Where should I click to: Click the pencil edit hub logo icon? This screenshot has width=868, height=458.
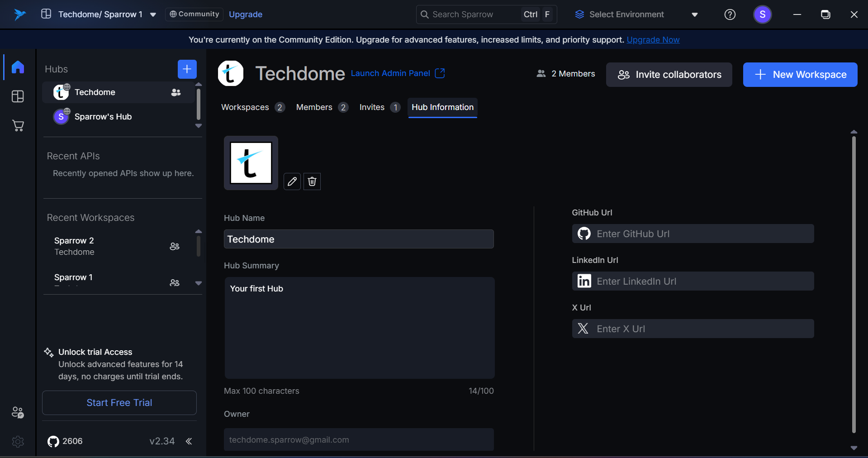(x=292, y=181)
